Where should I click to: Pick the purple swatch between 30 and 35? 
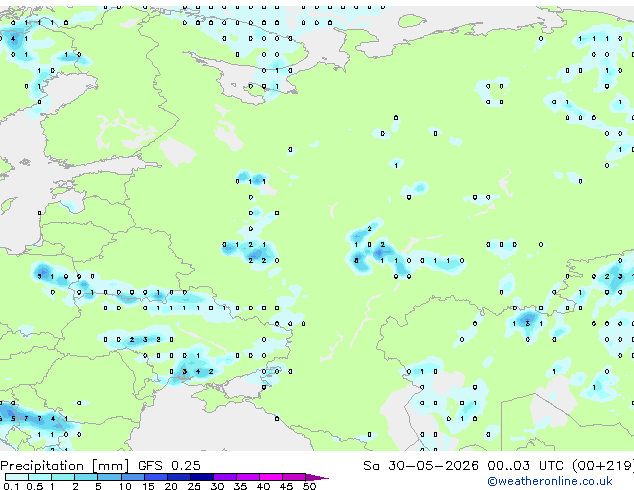[x=225, y=477]
